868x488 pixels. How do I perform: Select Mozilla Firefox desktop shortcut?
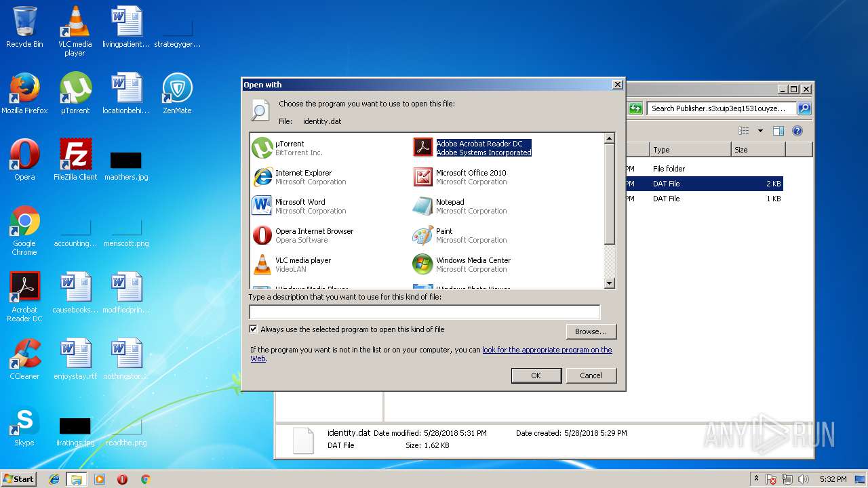(24, 94)
